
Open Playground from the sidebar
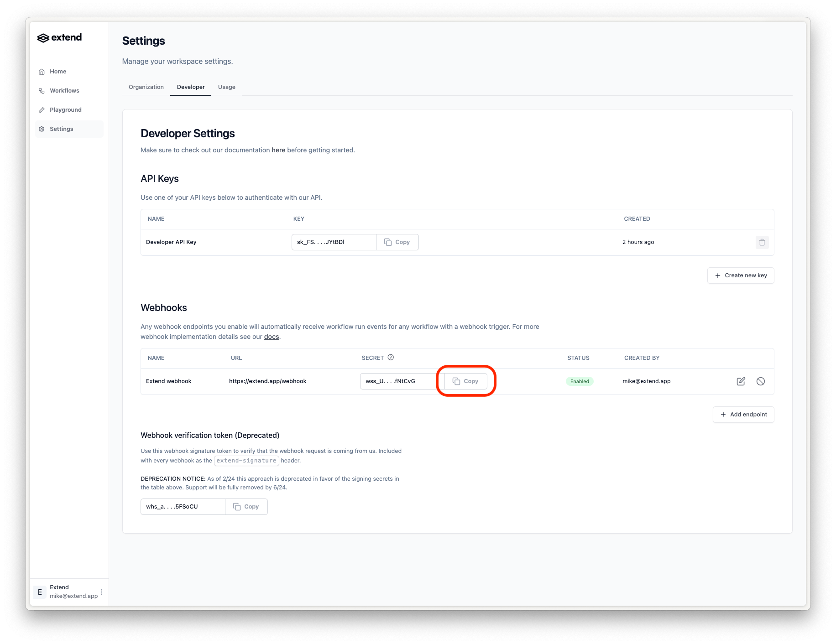65,110
